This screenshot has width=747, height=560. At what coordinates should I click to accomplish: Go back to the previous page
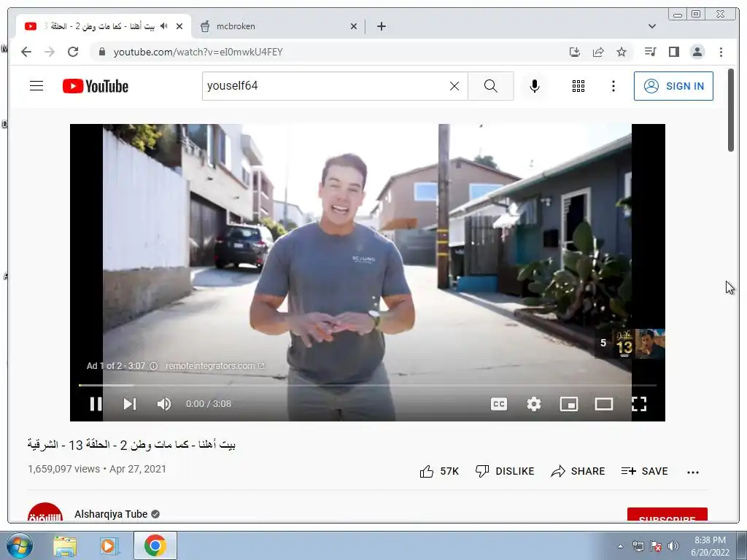coord(26,52)
